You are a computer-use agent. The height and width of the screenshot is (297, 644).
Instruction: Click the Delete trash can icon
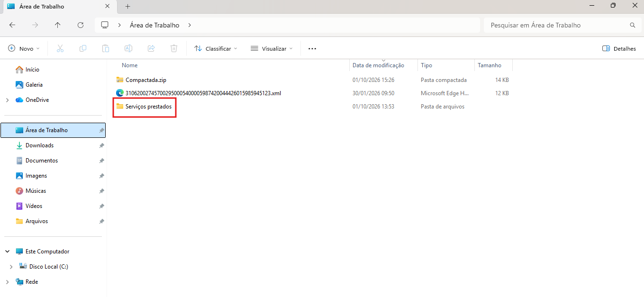pos(174,48)
